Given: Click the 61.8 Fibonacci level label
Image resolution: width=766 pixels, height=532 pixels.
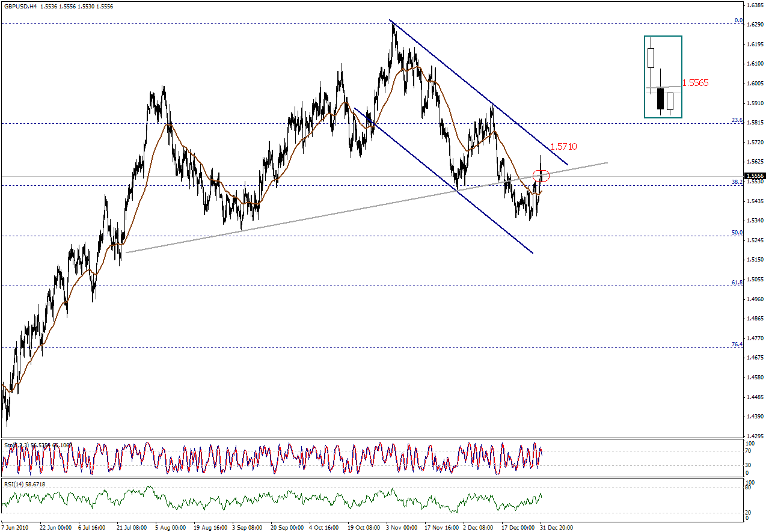Looking at the screenshot, I should pos(737,282).
